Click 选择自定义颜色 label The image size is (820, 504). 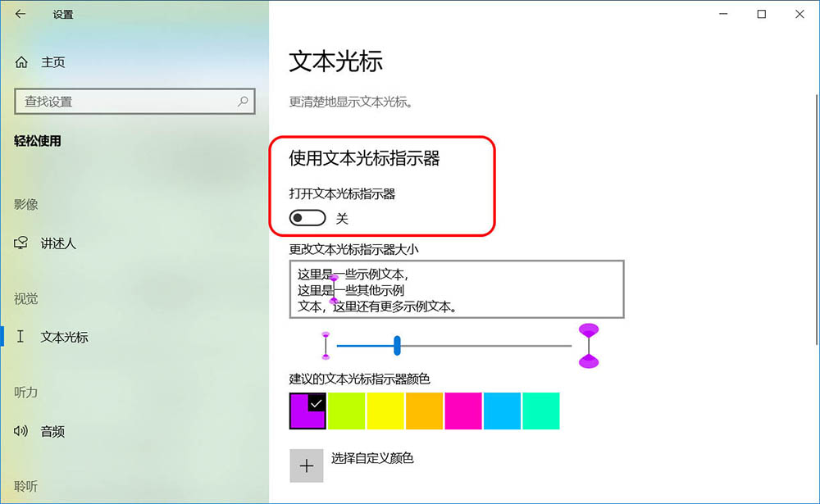372,458
